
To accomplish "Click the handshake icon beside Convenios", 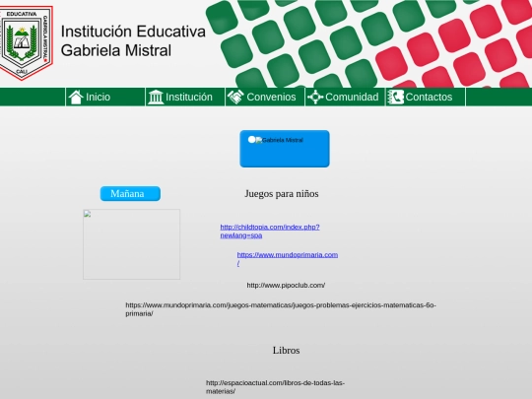I will point(235,97).
